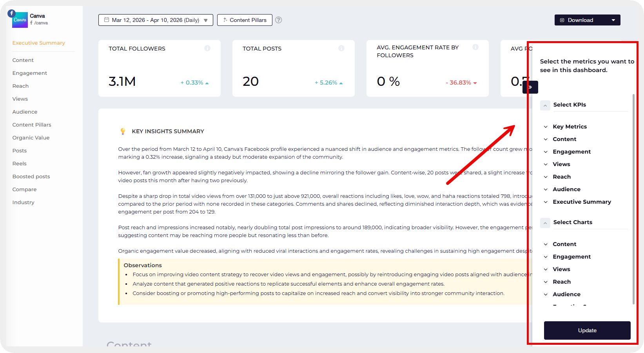Viewport: 644px width, 353px height.
Task: Click the +0.33% followers change
Action: 194,83
